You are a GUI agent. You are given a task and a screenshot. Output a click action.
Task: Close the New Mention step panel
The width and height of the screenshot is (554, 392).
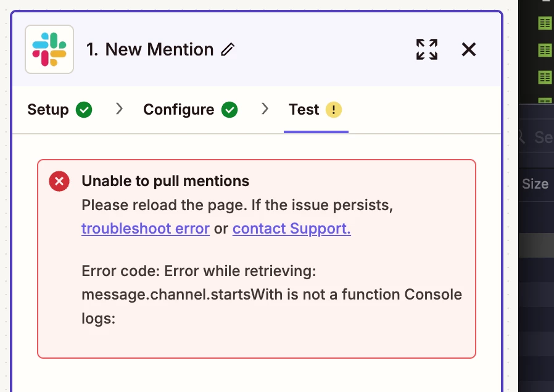pos(469,49)
